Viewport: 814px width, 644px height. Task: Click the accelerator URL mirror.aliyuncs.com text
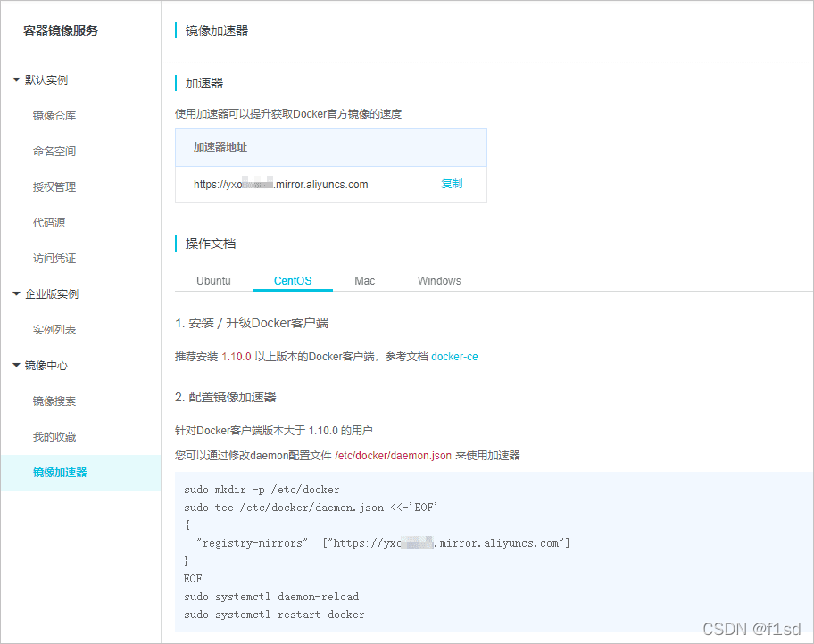click(x=281, y=185)
